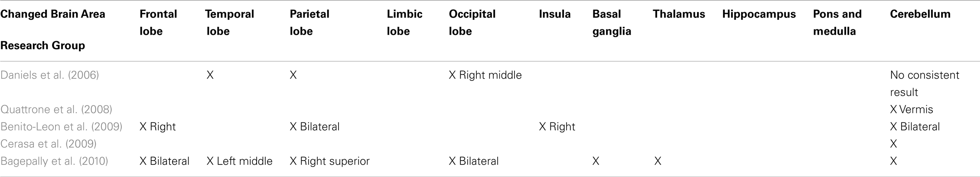The image size is (980, 177).
Task: Select the Basal ganglia column header
Action: (x=612, y=23)
